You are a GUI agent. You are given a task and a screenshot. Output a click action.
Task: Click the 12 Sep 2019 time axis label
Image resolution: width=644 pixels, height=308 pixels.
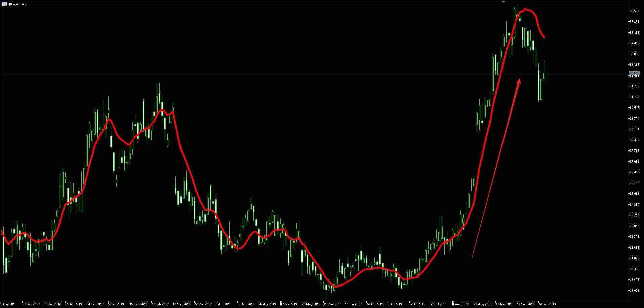(525, 304)
